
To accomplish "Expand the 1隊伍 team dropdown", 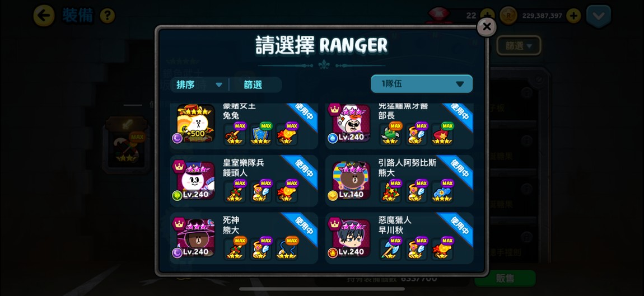I will 421,84.
